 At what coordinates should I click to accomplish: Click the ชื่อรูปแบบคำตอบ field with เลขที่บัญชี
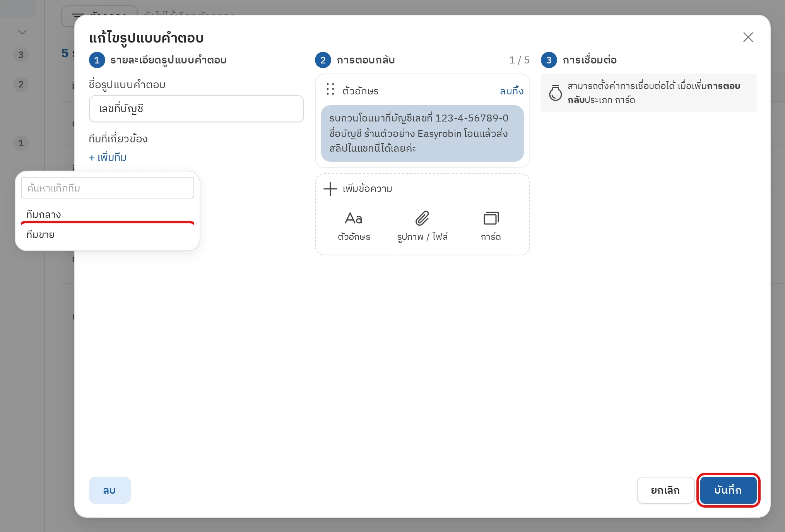(x=196, y=109)
